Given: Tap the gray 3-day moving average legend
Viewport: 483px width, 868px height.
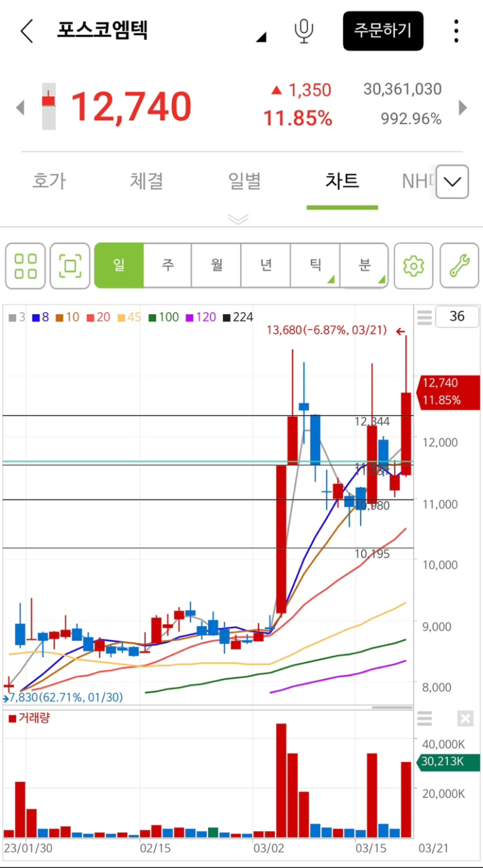Looking at the screenshot, I should (17, 317).
